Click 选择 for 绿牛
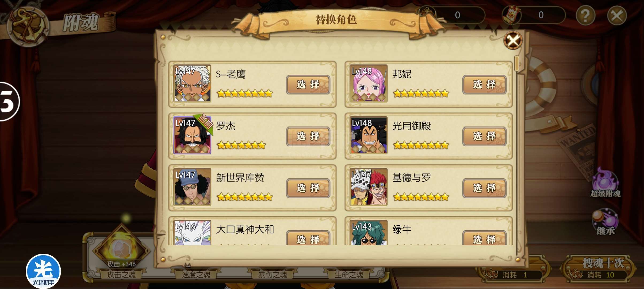The width and height of the screenshot is (644, 289). point(484,238)
